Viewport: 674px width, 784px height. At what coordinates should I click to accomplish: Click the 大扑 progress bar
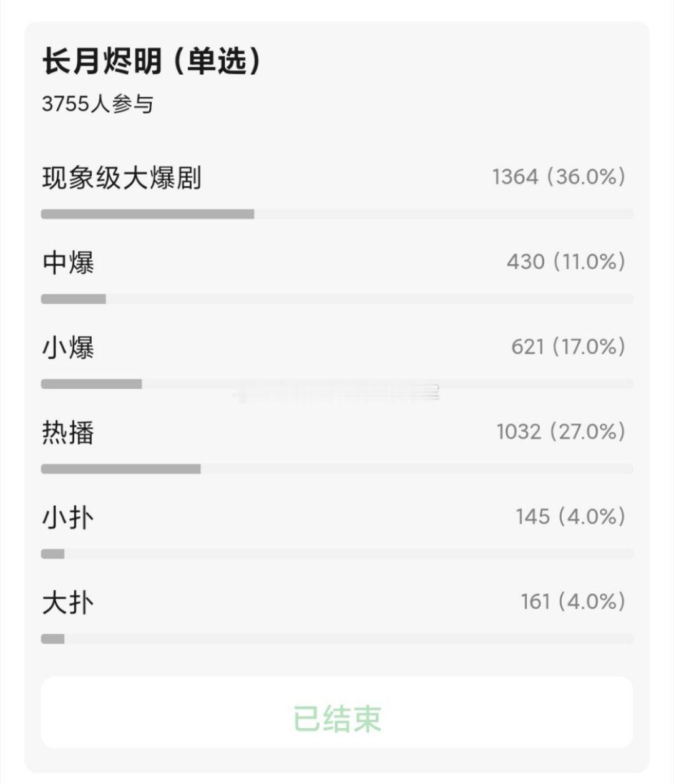pos(337,639)
